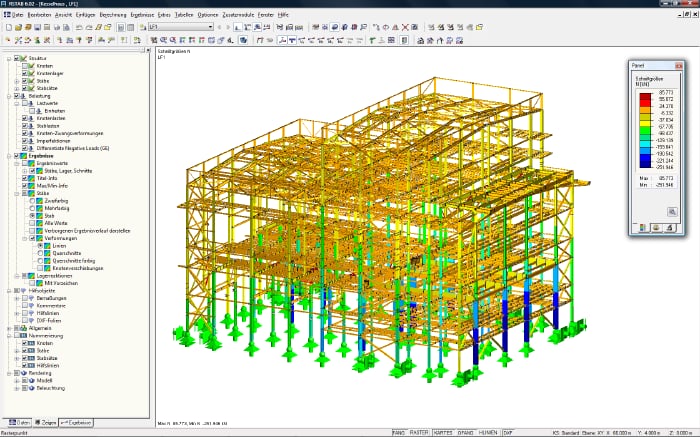Click the next load case arrow button
Image resolution: width=700 pixels, height=437 pixels.
tap(228, 28)
